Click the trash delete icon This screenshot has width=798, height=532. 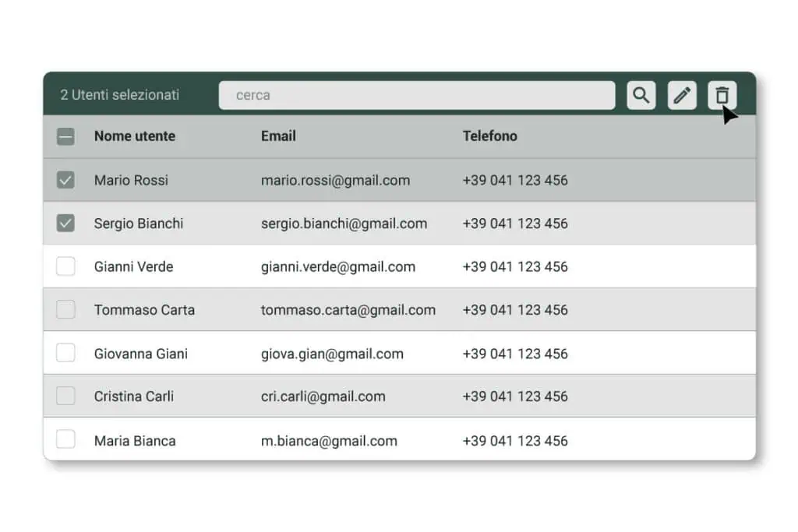(x=722, y=95)
